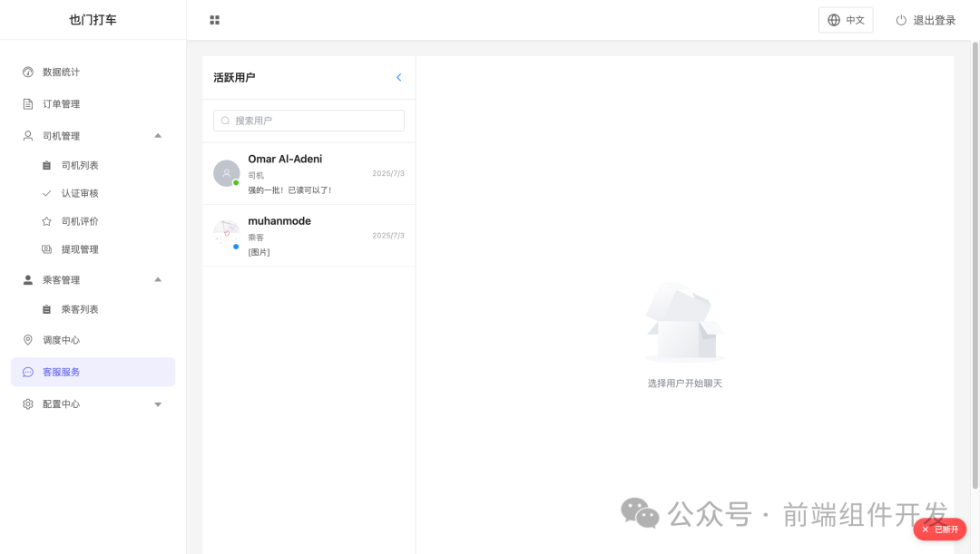Screen dimensions: 980x554
Task: Select 客服服务 menu item
Action: coord(93,373)
